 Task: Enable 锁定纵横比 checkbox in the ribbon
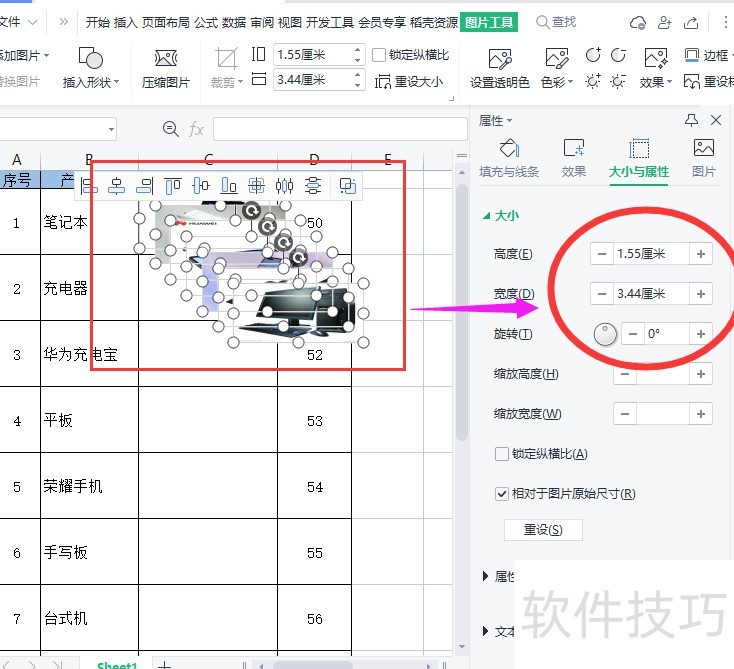[x=379, y=55]
